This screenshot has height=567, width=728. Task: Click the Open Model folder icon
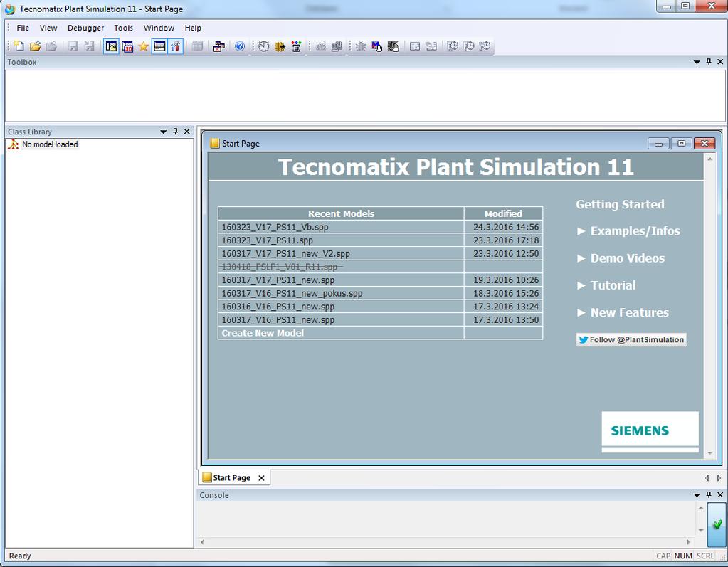36,46
